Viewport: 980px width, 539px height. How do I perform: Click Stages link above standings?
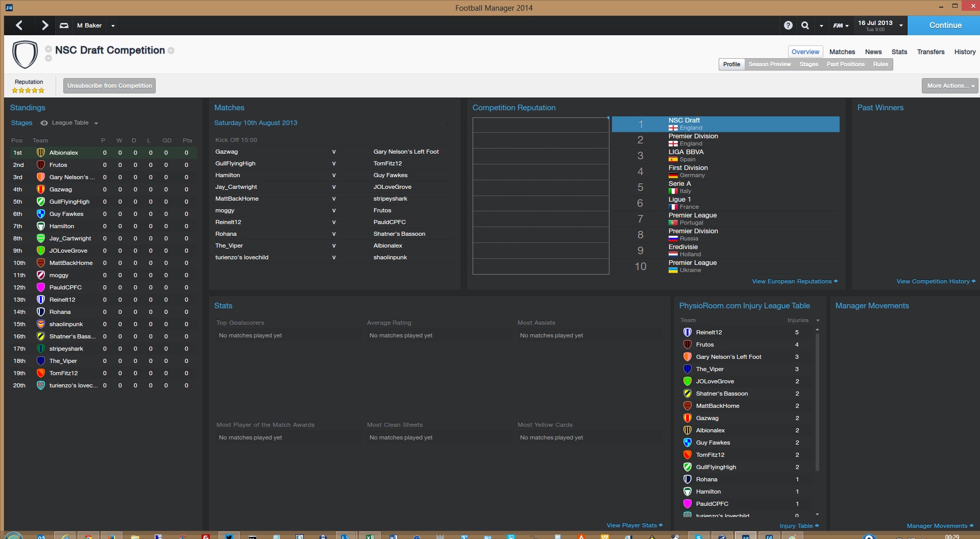click(21, 123)
